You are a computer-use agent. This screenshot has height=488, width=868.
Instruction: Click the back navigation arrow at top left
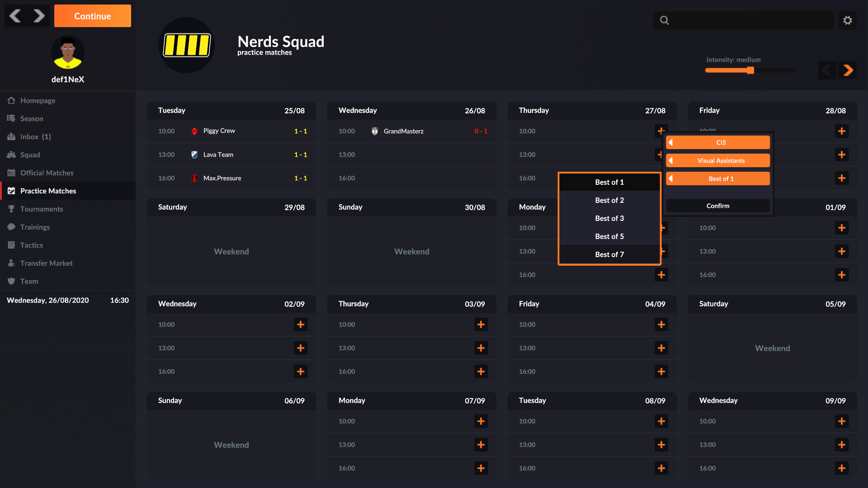tap(15, 16)
